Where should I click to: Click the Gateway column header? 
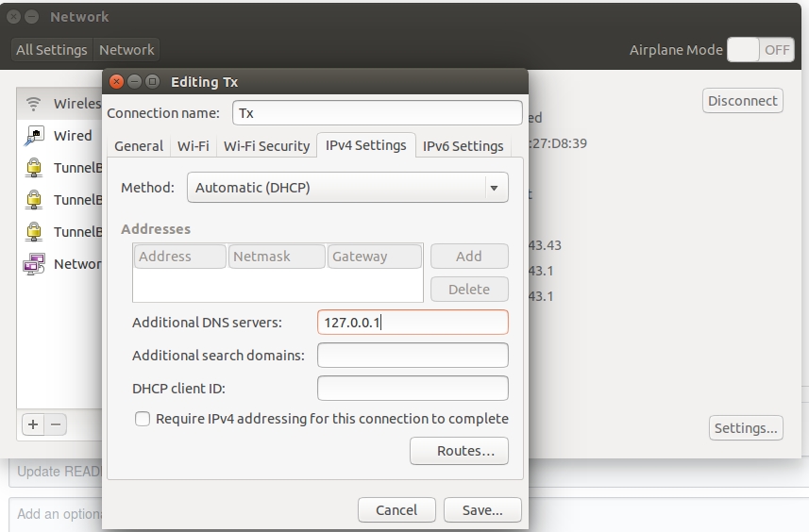pos(375,257)
